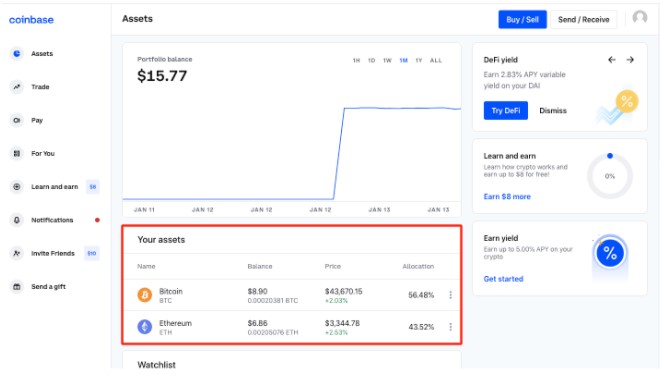
Task: Click the Watchlist heading
Action: point(156,365)
